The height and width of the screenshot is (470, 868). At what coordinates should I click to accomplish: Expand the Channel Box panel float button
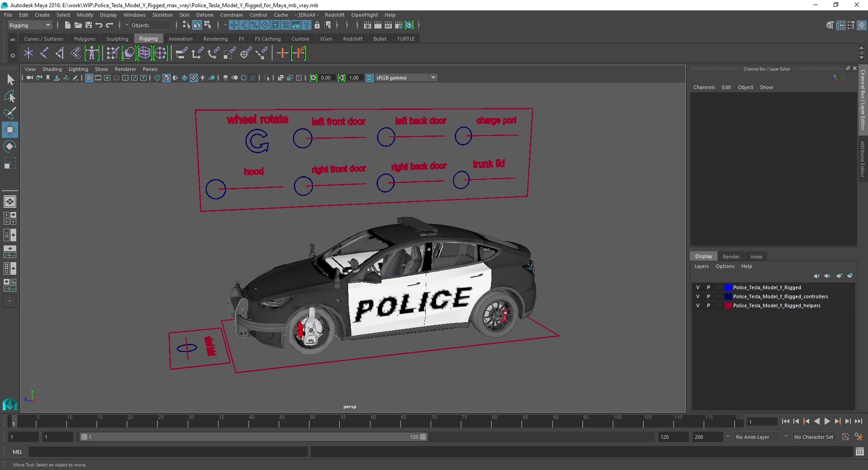coord(848,69)
